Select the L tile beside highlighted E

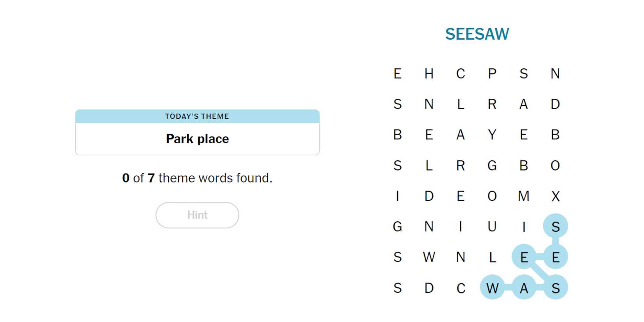coord(492,257)
